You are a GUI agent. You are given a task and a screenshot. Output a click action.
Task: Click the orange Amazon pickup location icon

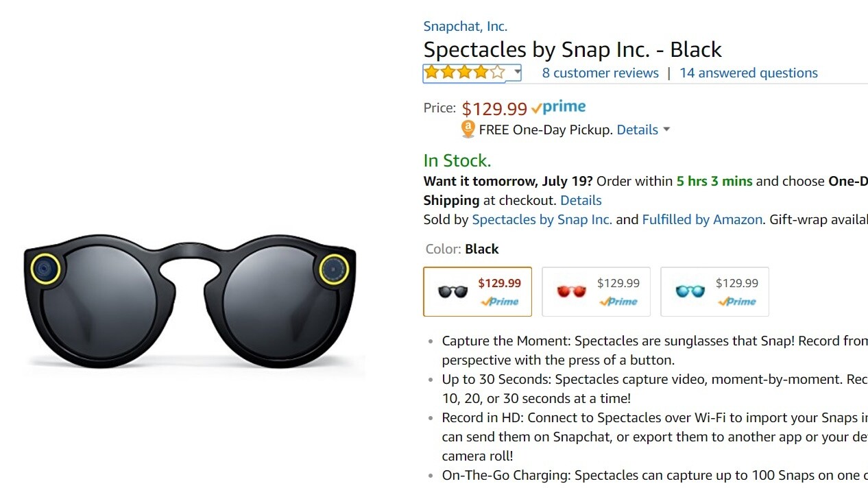click(x=468, y=129)
